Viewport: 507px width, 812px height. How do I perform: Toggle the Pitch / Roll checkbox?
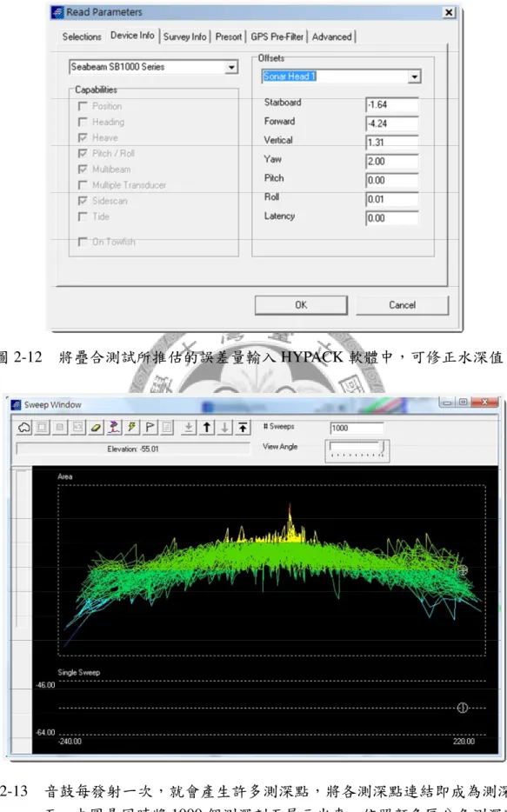tap(83, 153)
